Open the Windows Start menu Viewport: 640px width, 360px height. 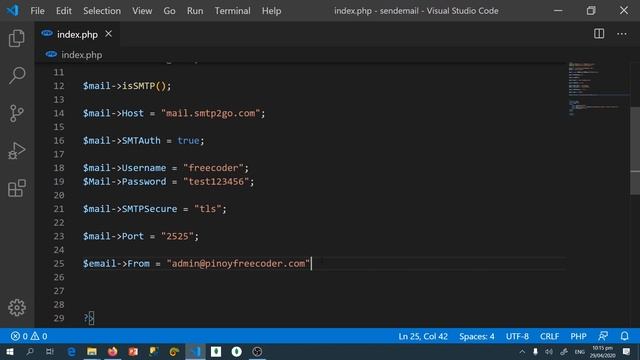tap(10, 351)
